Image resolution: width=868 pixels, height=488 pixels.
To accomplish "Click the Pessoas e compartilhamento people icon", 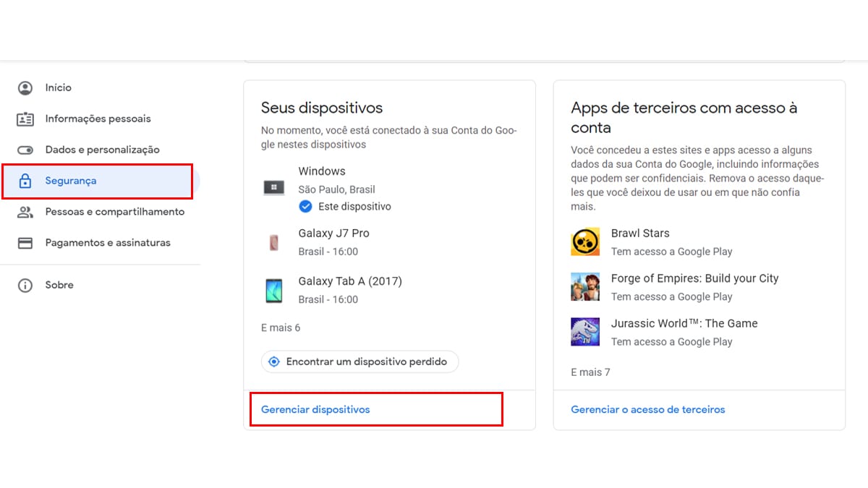I will [25, 213].
